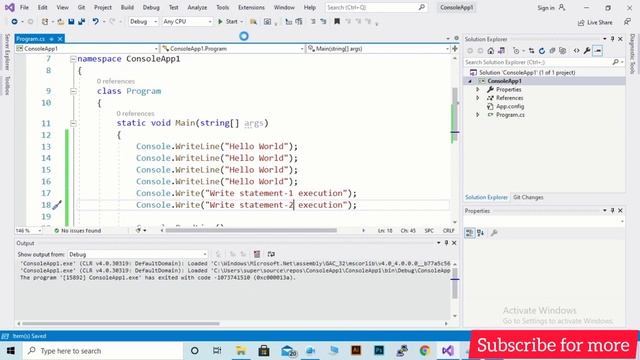Open the File menu

pyautogui.click(x=24, y=7)
